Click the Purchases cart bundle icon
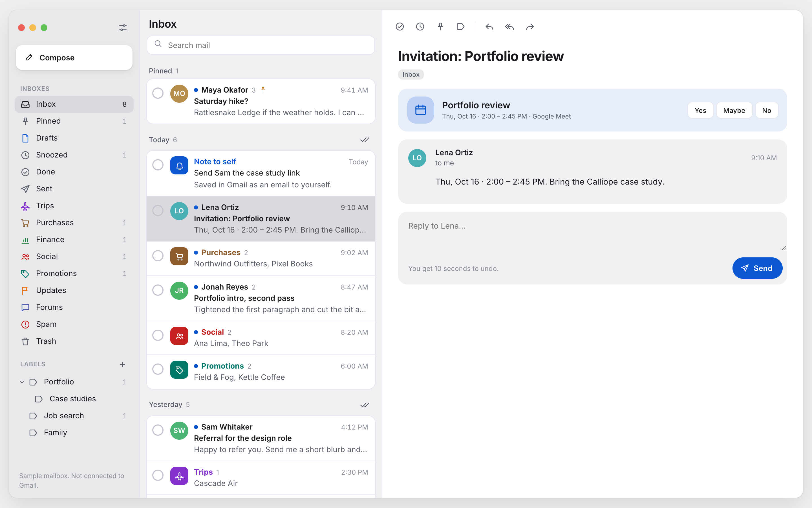Image resolution: width=812 pixels, height=508 pixels. pyautogui.click(x=179, y=256)
